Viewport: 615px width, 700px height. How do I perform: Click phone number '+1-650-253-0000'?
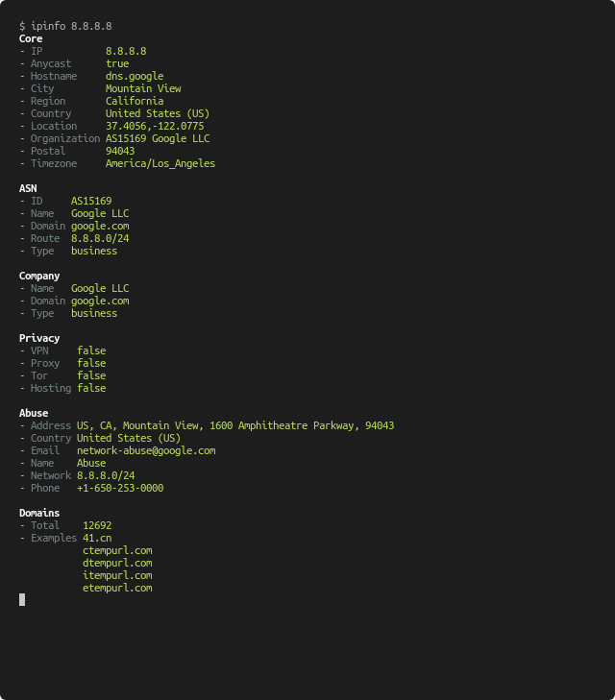(x=120, y=489)
